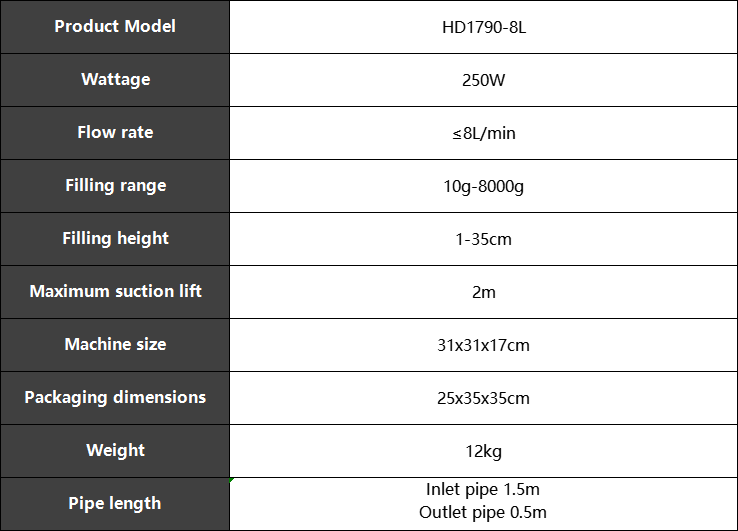Click the 1-35cm value cell

483,239
